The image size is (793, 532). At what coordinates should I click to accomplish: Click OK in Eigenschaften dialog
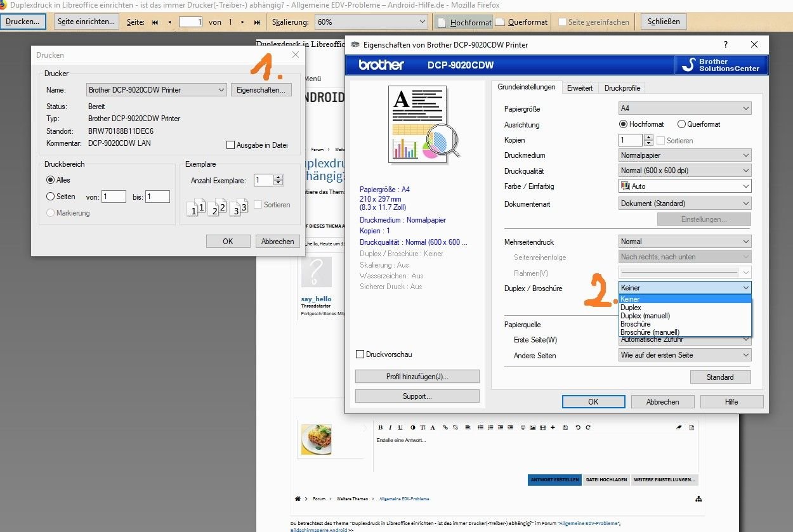point(593,402)
